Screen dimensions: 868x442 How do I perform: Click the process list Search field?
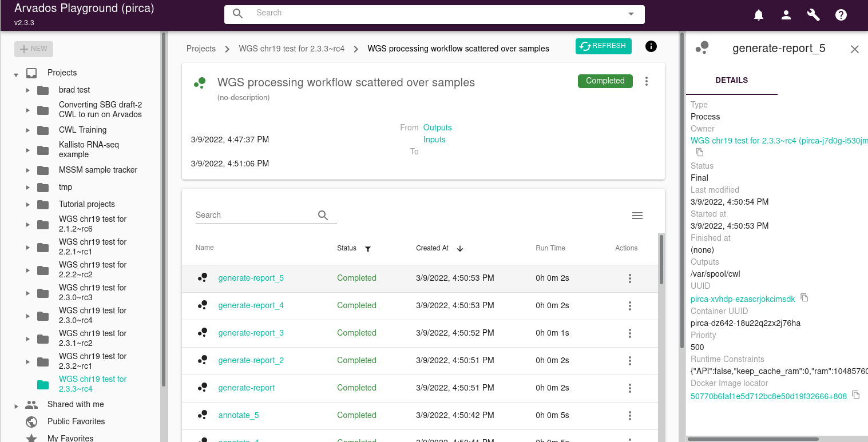point(255,216)
